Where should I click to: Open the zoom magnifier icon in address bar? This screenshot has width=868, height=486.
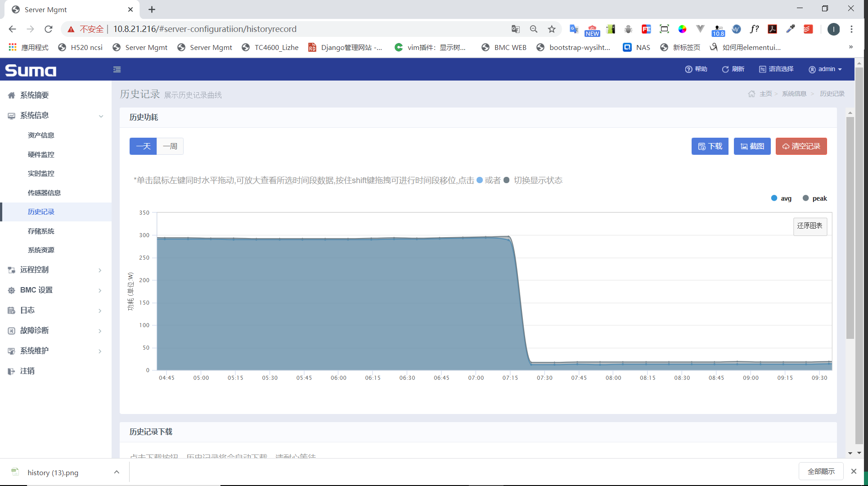pyautogui.click(x=534, y=29)
